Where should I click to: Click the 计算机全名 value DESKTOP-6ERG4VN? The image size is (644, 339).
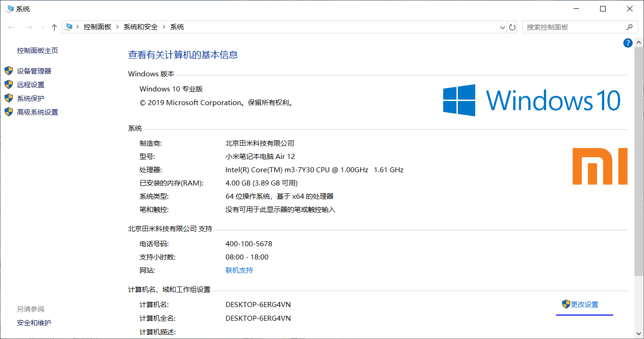pos(258,318)
